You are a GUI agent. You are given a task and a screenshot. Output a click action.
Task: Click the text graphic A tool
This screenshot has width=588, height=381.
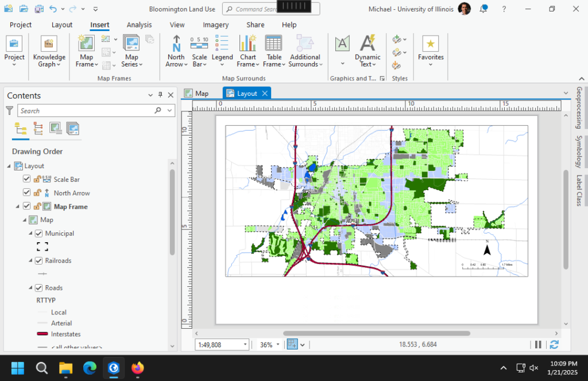click(x=342, y=44)
